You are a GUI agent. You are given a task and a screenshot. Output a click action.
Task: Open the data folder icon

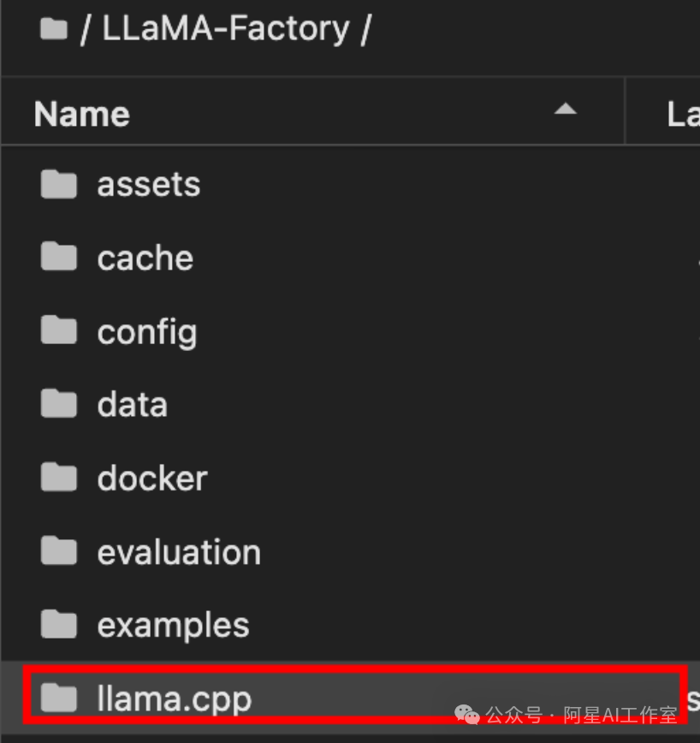[x=59, y=404]
